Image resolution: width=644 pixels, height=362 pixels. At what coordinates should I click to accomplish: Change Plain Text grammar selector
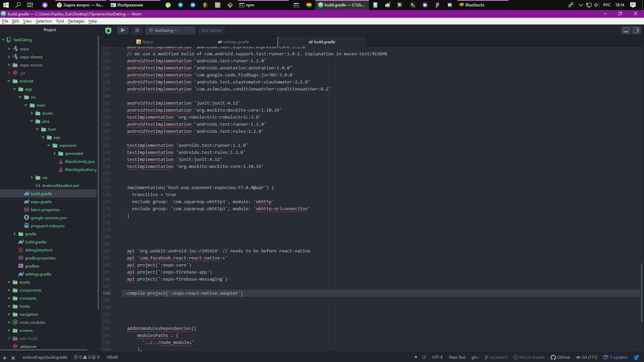click(457, 357)
